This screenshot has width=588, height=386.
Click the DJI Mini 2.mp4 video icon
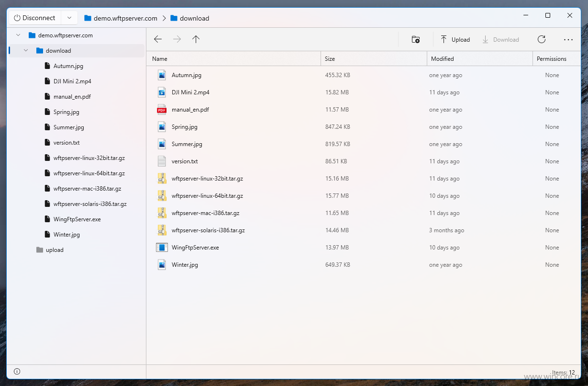tap(162, 92)
